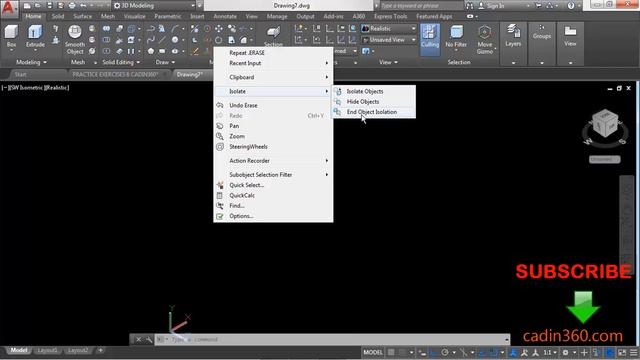Expand the Modeling panel
This screenshot has width=640, height=360.
[x=31, y=62]
